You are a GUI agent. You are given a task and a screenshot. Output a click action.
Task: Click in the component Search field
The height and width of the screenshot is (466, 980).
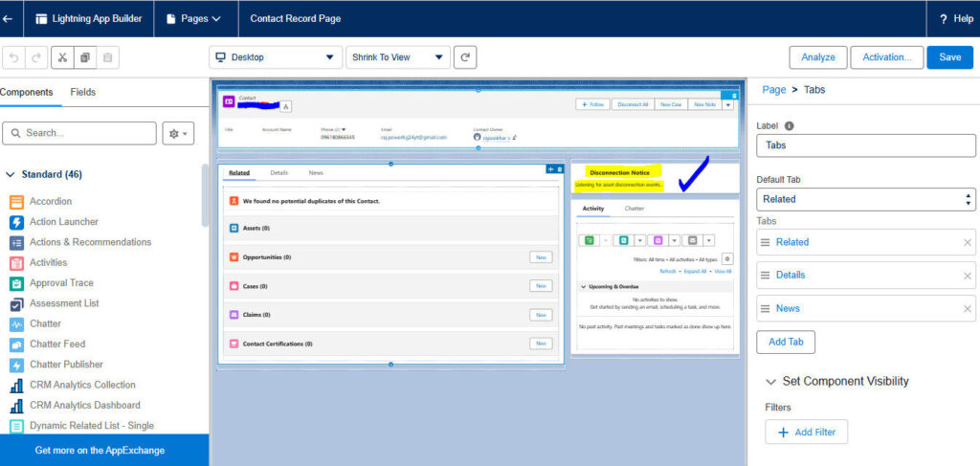tap(79, 134)
